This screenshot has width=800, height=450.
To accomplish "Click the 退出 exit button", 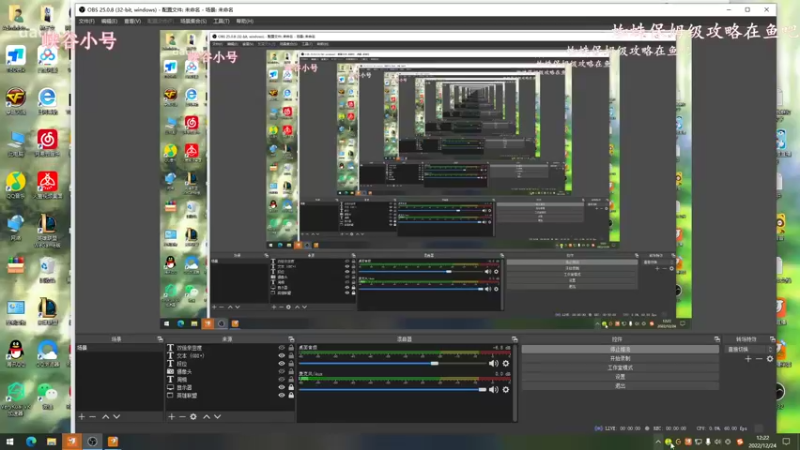I will [620, 386].
